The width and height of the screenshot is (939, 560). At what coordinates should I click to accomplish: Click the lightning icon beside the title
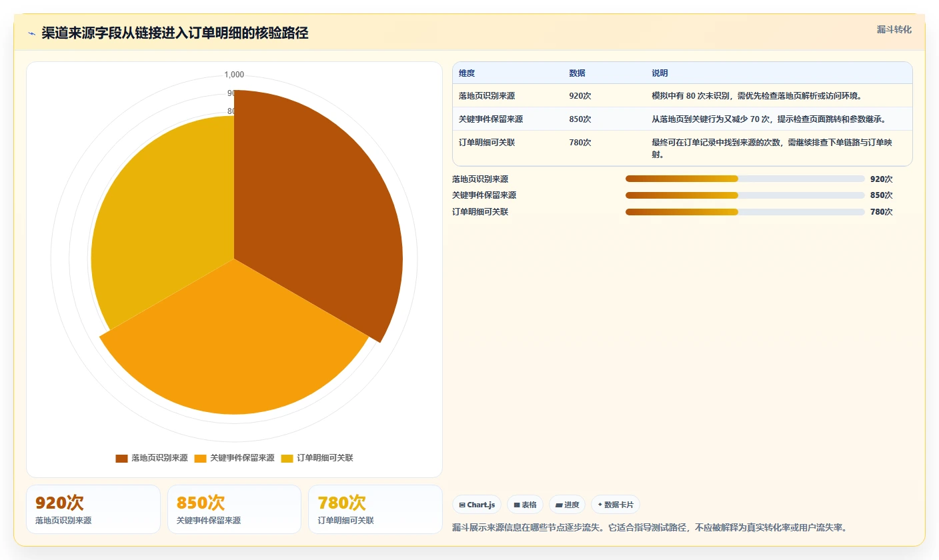[x=31, y=33]
